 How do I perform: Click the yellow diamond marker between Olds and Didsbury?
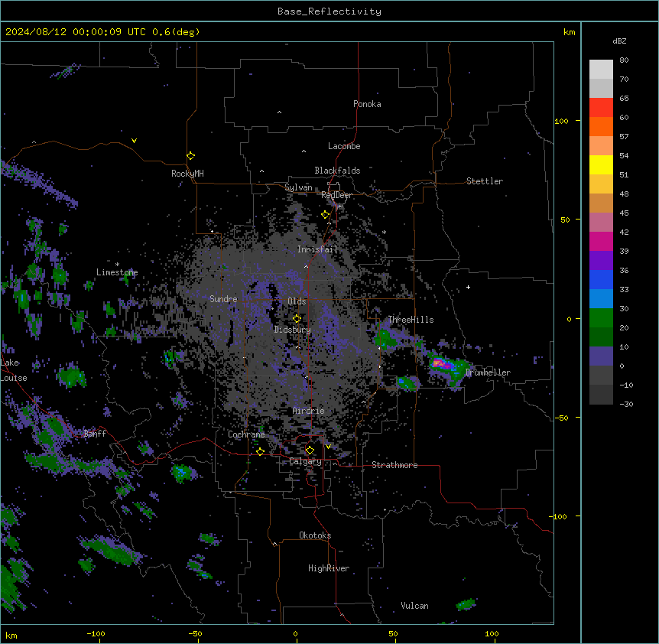tap(297, 319)
